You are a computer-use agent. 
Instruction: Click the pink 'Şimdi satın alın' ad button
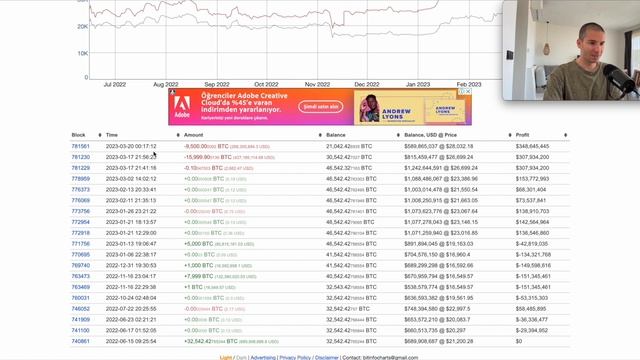coord(320,107)
